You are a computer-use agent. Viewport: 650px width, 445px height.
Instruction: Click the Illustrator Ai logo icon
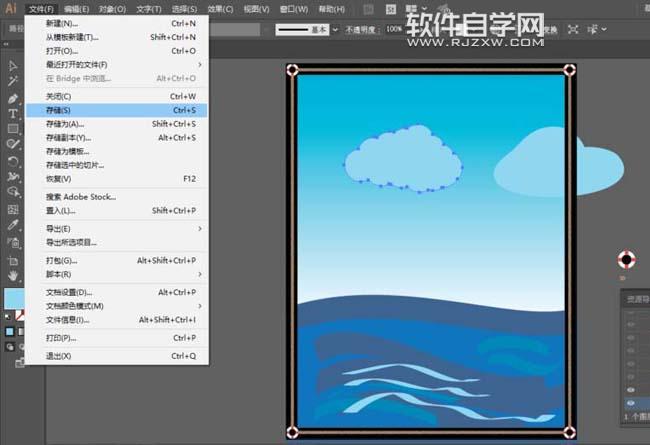[12, 9]
